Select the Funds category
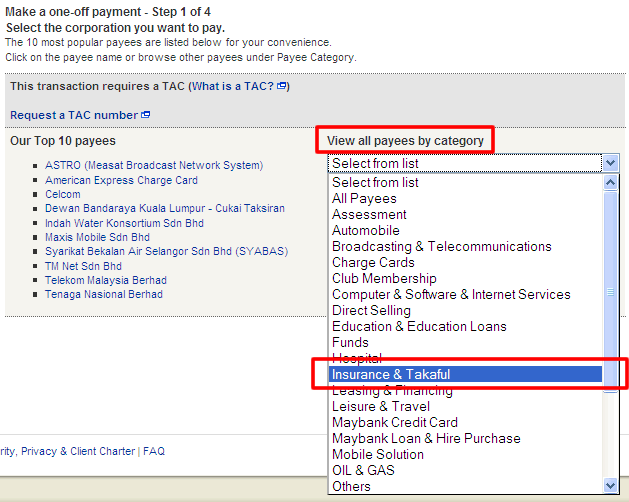The width and height of the screenshot is (629, 502). [x=465, y=343]
